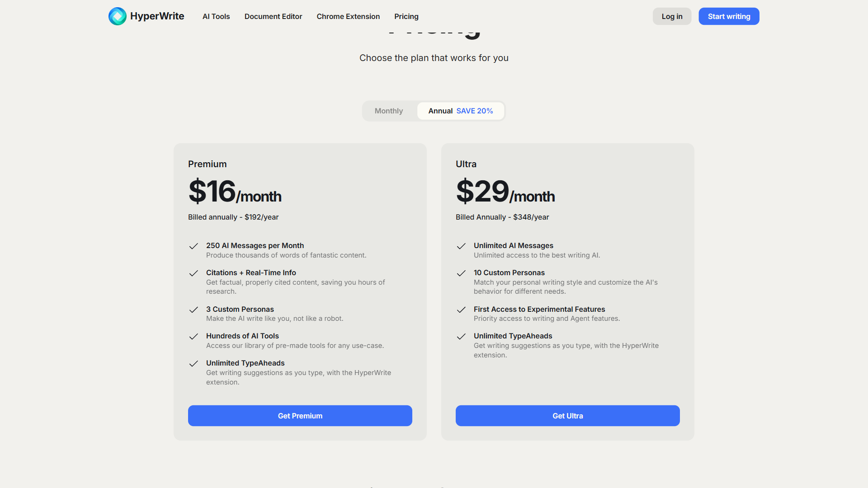Click 'Citations + Real-Time Info' heading
This screenshot has height=488, width=868.
coord(251,273)
